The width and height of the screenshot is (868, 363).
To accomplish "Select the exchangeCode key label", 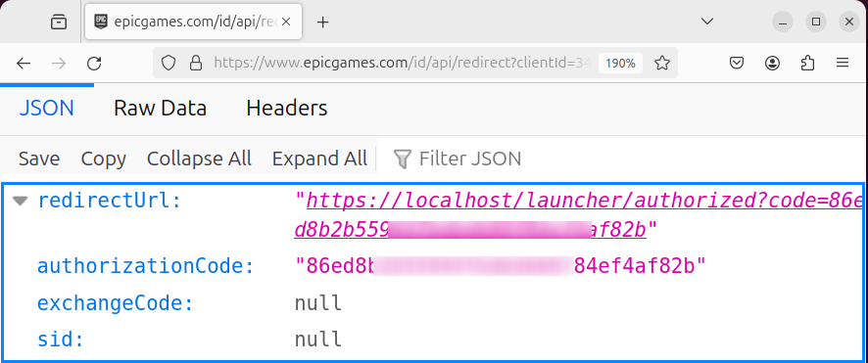I will [x=116, y=303].
